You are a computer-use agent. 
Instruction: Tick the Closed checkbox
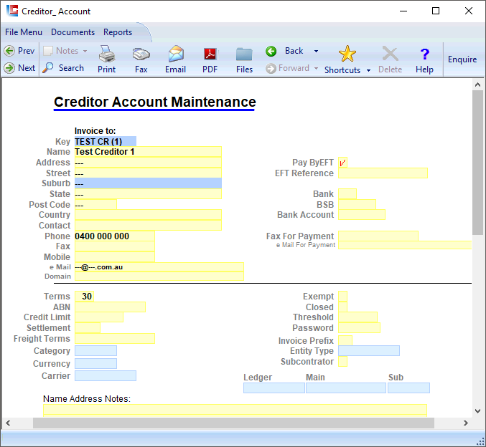coord(343,307)
